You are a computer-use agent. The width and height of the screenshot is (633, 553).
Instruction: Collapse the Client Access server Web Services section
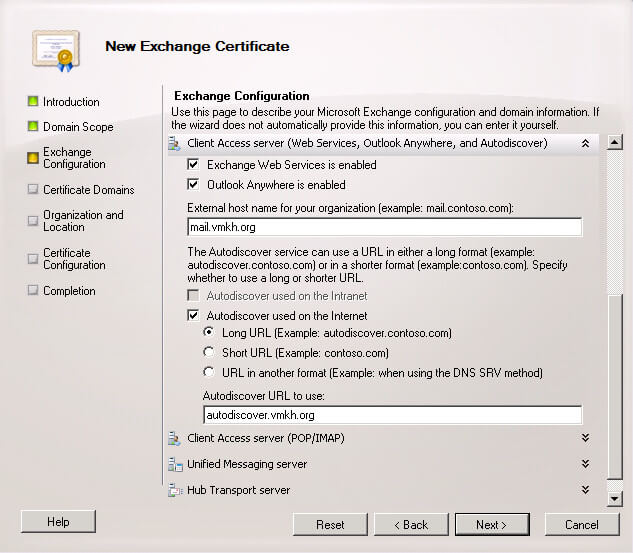[585, 143]
